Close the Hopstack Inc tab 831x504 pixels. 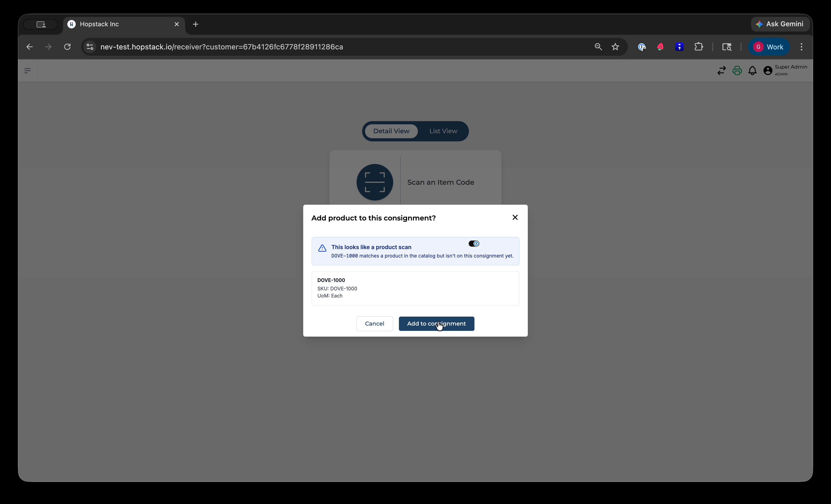(177, 24)
